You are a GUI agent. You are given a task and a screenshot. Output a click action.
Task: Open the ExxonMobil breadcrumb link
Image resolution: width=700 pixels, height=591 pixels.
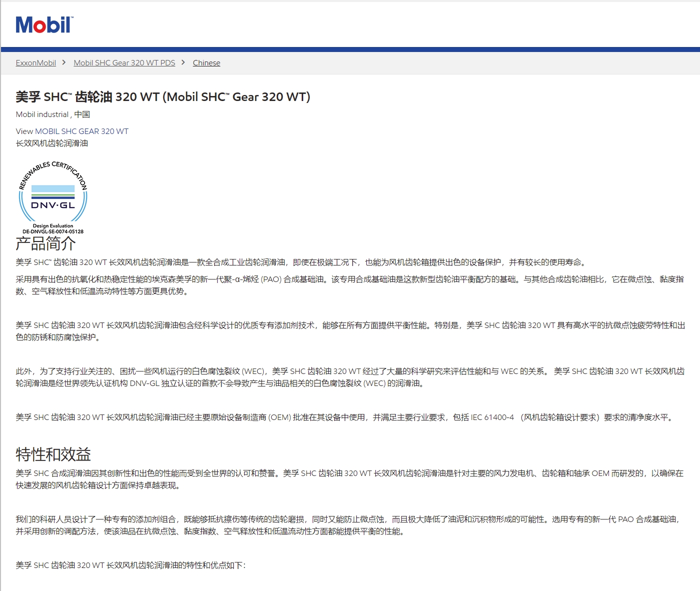coord(36,63)
